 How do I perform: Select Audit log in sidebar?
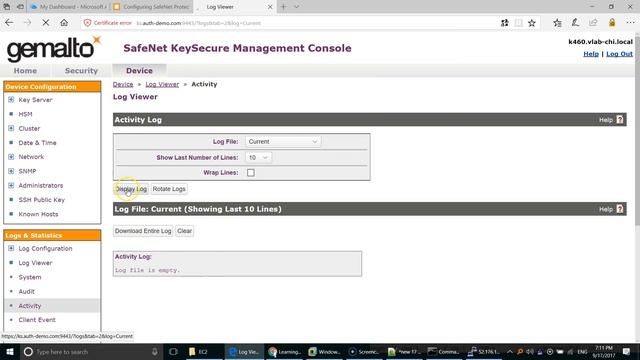tap(27, 291)
